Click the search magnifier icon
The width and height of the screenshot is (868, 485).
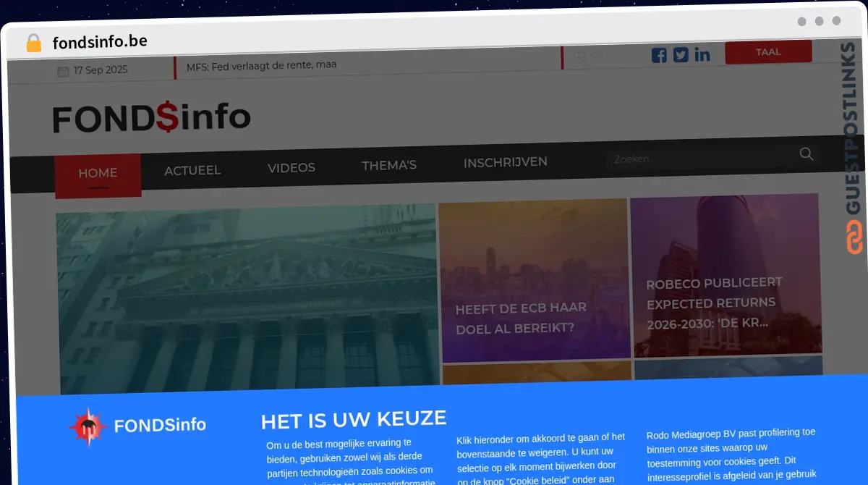[807, 153]
